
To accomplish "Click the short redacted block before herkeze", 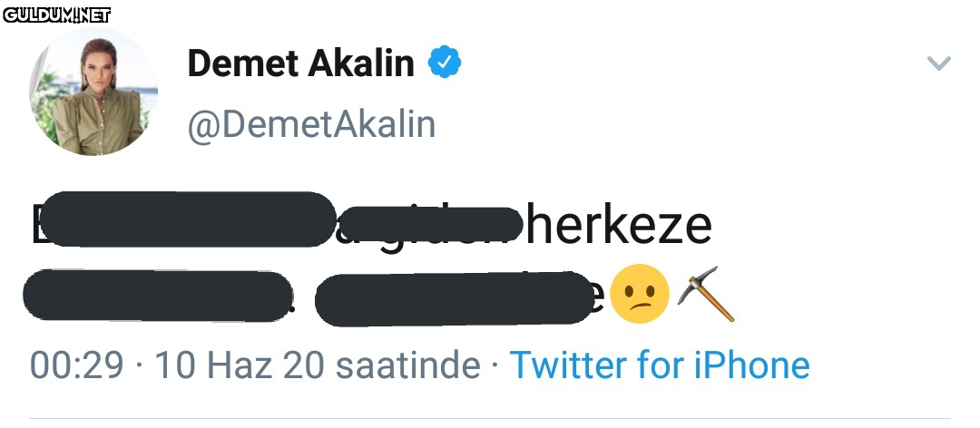I will click(435, 224).
